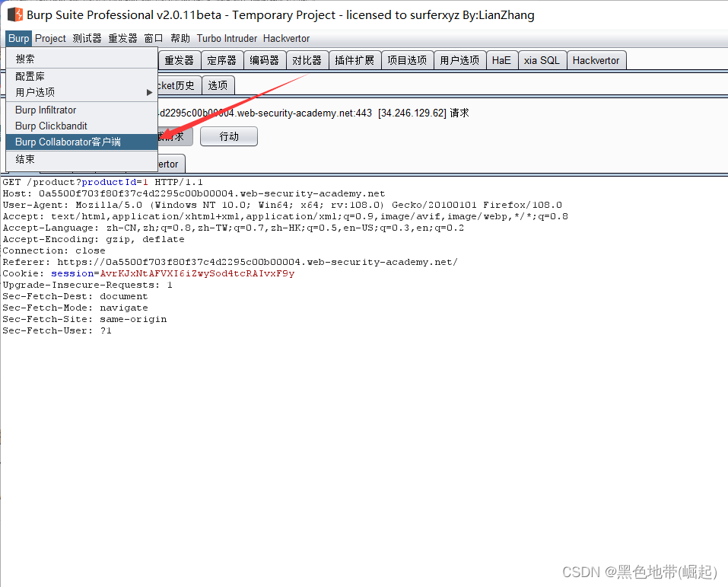Switch to the 编码器 tab
The width and height of the screenshot is (728, 587).
click(x=264, y=60)
